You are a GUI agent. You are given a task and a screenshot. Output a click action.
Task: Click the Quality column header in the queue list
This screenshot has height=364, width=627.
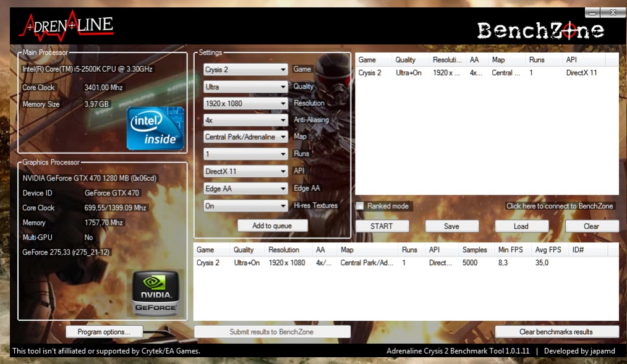pyautogui.click(x=410, y=60)
